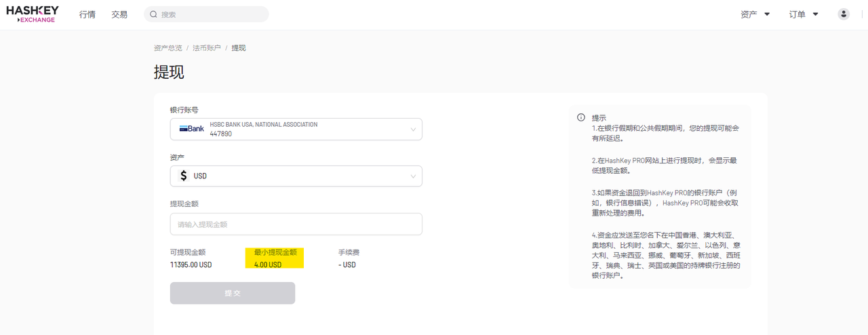Expand the 资产 assets dropdown

pos(755,14)
